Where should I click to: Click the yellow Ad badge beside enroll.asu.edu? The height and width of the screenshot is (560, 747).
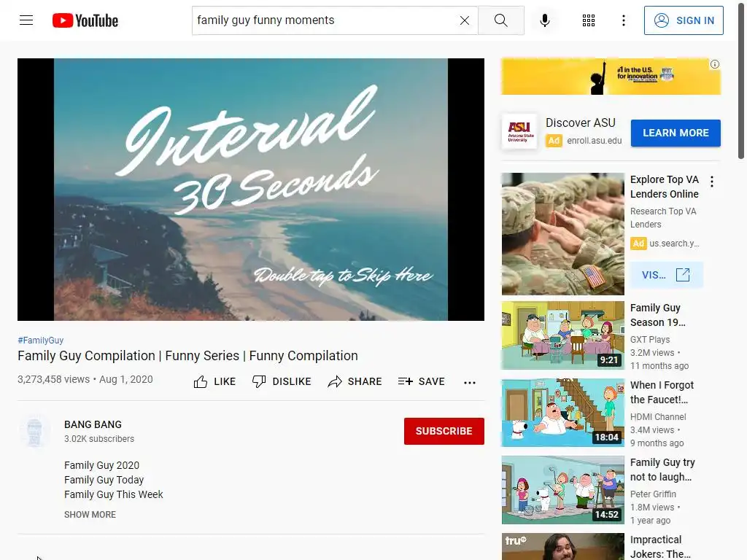[x=554, y=141]
